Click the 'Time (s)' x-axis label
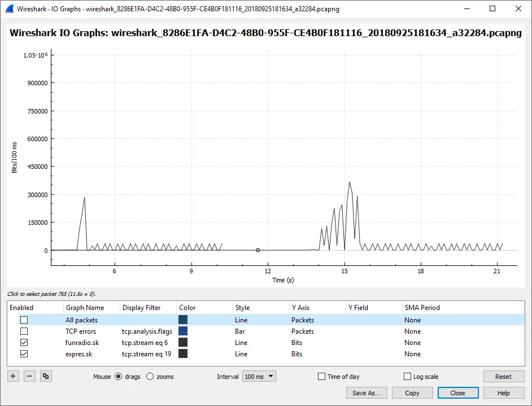The image size is (532, 406). tap(283, 280)
